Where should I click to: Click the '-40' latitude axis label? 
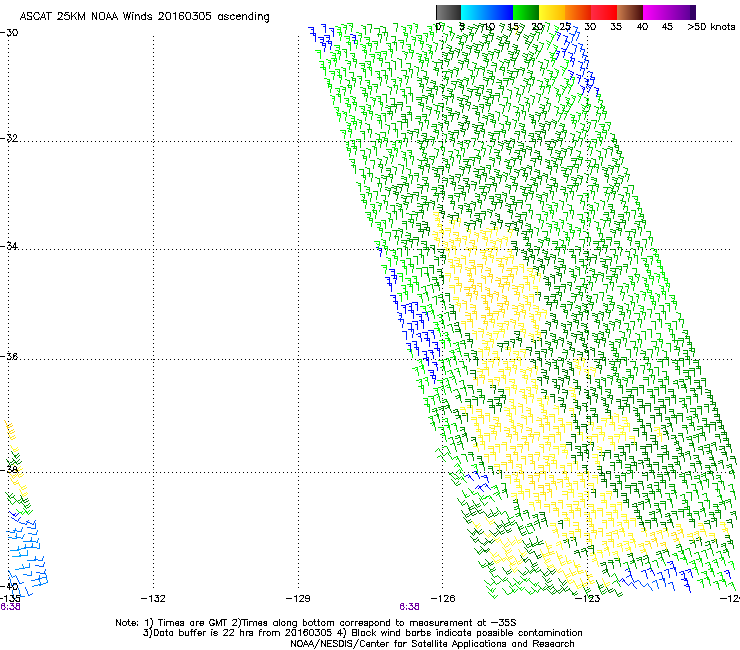(9, 587)
